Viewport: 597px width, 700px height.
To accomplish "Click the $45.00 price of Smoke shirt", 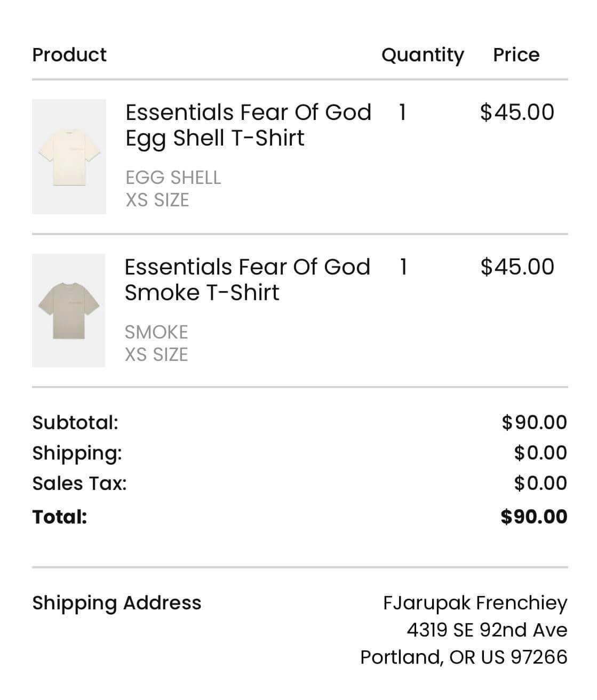I will [x=517, y=267].
